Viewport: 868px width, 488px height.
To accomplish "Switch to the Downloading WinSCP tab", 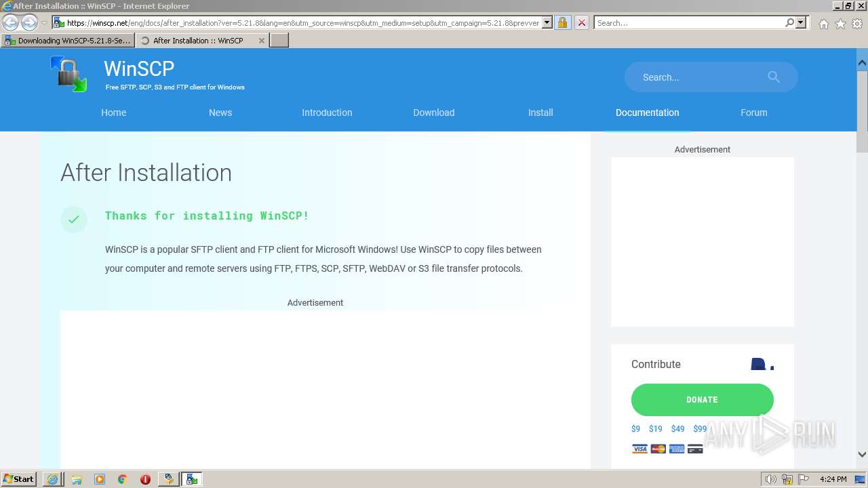I will (67, 41).
